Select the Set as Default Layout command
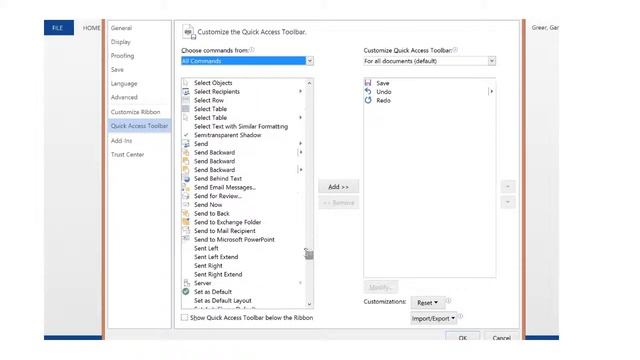This screenshot has width=640, height=360. click(222, 300)
